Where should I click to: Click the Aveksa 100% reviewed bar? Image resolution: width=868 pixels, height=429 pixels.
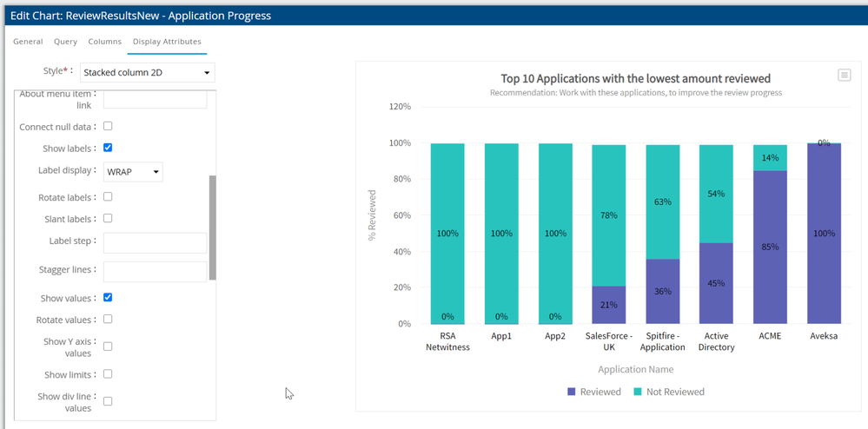point(824,234)
